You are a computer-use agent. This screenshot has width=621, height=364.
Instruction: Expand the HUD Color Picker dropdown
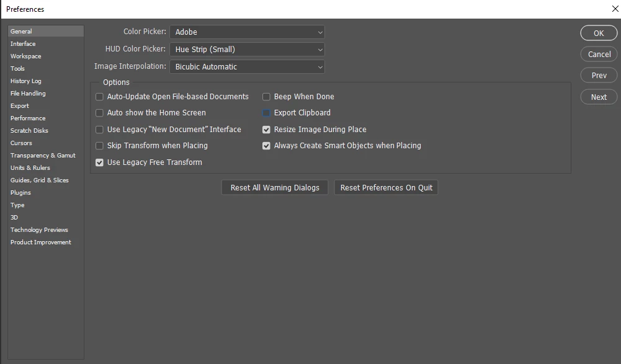[x=247, y=50]
